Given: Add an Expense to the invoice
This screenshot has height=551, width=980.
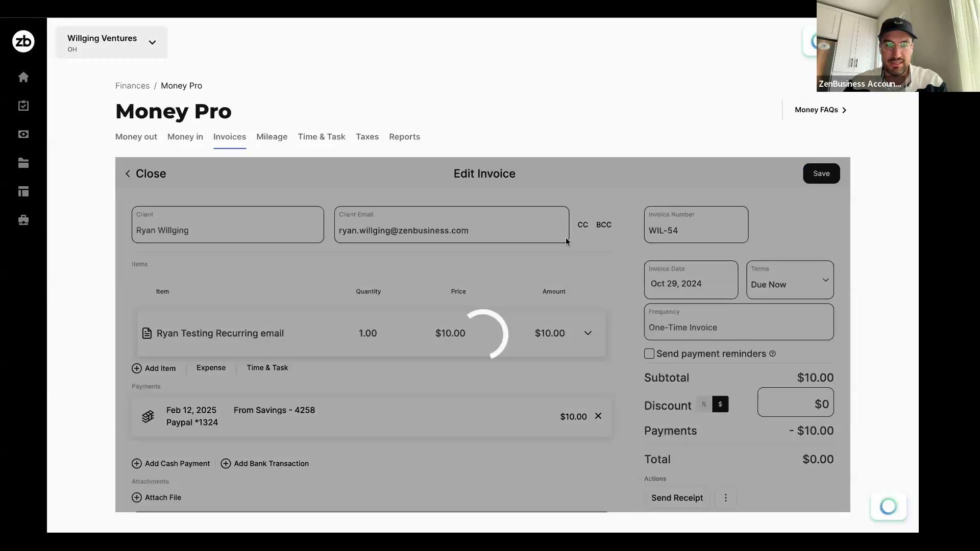Looking at the screenshot, I should [211, 368].
